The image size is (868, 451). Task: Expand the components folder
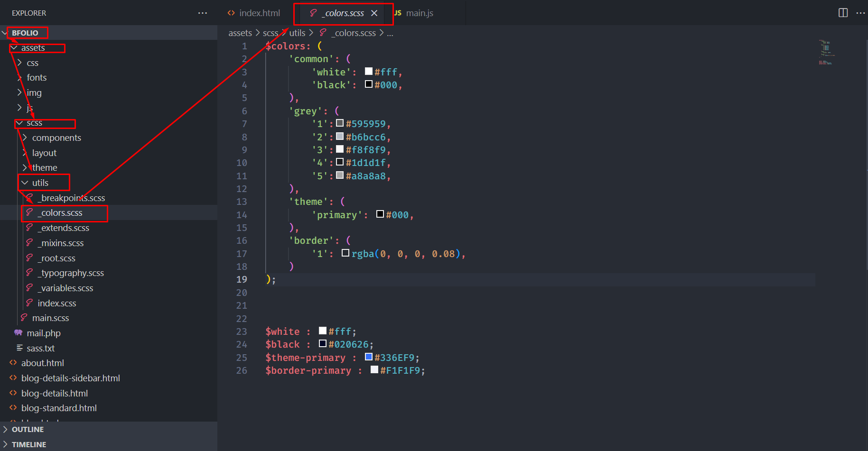click(25, 138)
